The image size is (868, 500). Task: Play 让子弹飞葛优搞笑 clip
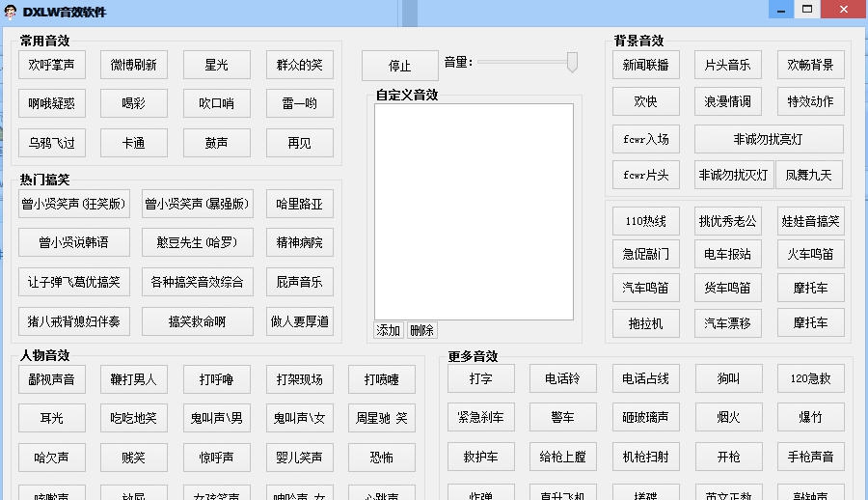(73, 282)
